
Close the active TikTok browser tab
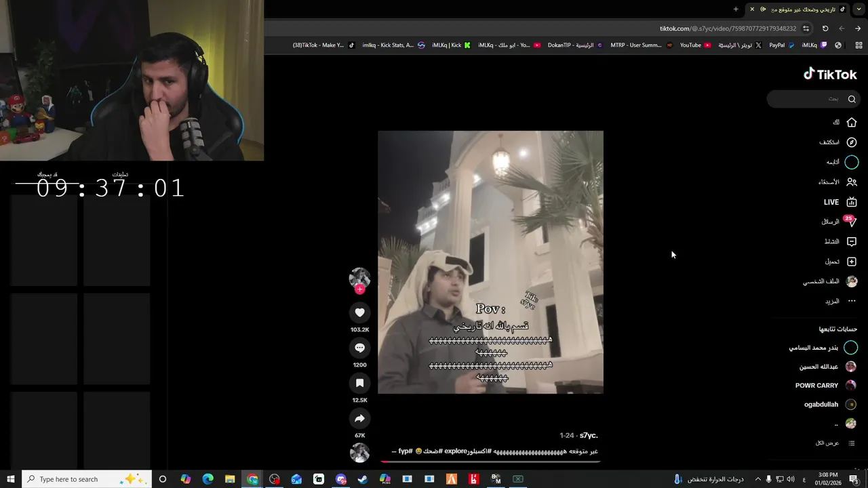tap(752, 9)
